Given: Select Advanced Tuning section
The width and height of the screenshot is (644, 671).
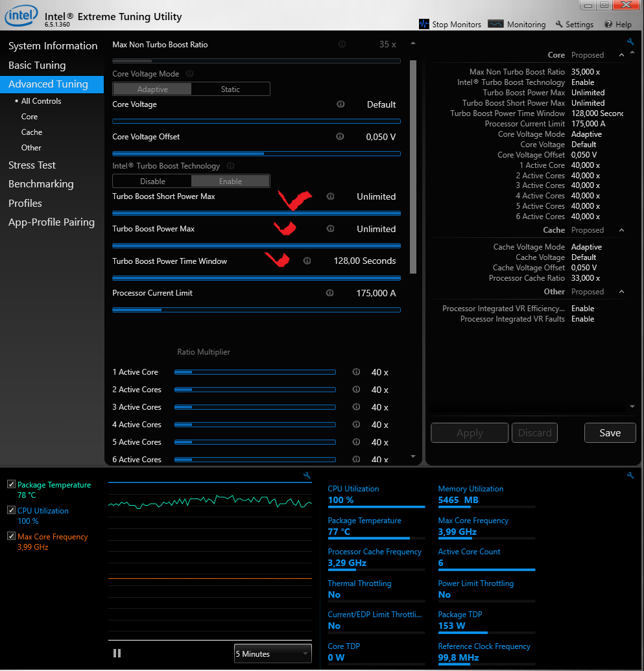Looking at the screenshot, I should click(x=52, y=84).
